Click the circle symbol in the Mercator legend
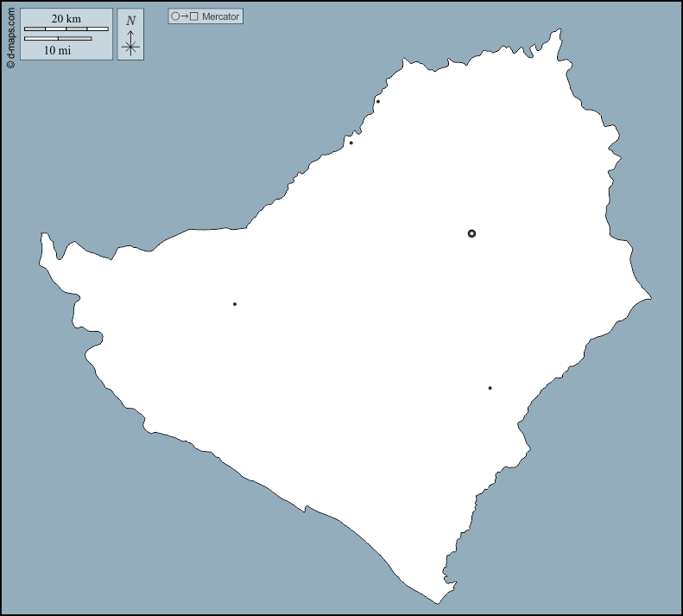 175,16
